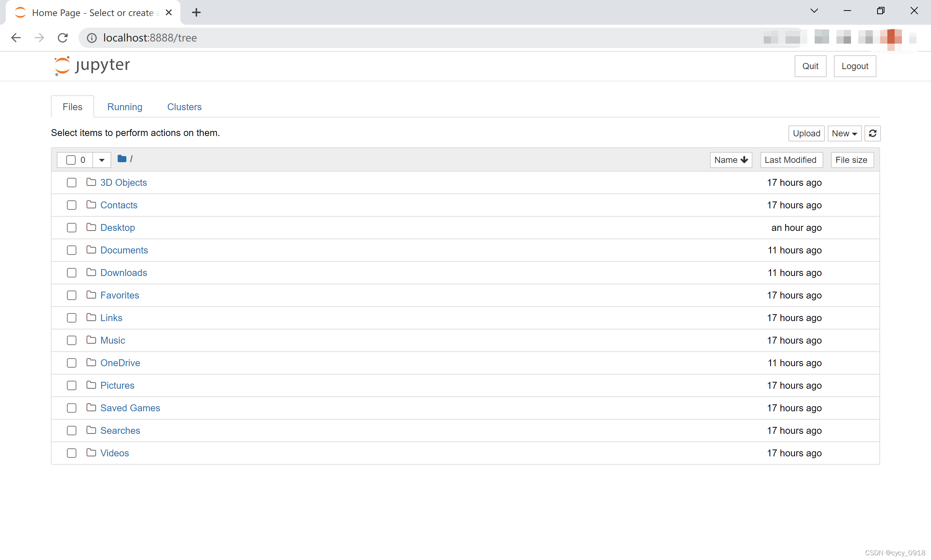This screenshot has height=560, width=931.
Task: Refresh the notebook file list
Action: tap(872, 133)
